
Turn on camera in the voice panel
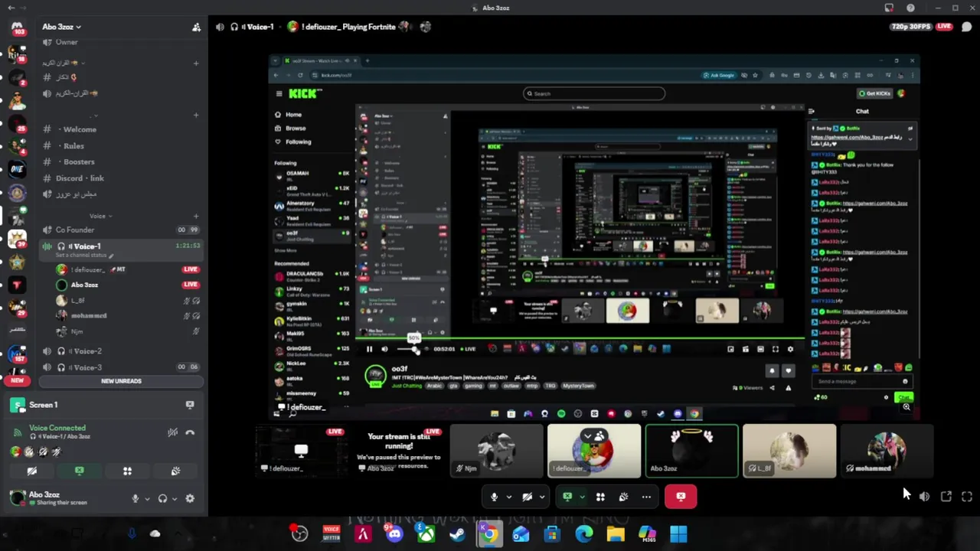tap(32, 471)
